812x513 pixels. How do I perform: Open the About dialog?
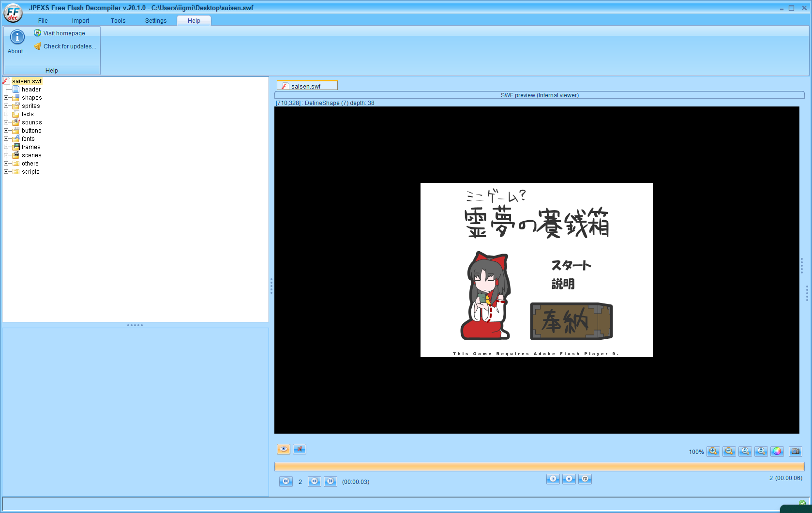pos(17,42)
